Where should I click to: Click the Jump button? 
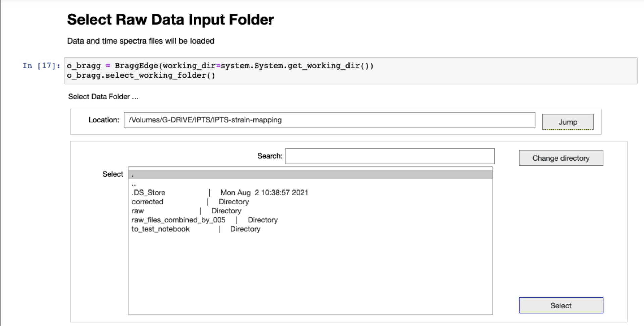point(568,122)
